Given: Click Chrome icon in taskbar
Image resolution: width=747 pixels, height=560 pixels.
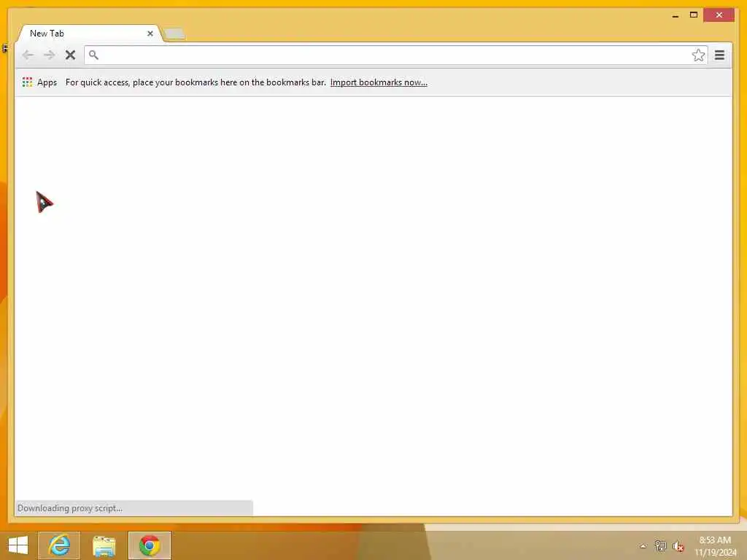Looking at the screenshot, I should click(x=149, y=545).
